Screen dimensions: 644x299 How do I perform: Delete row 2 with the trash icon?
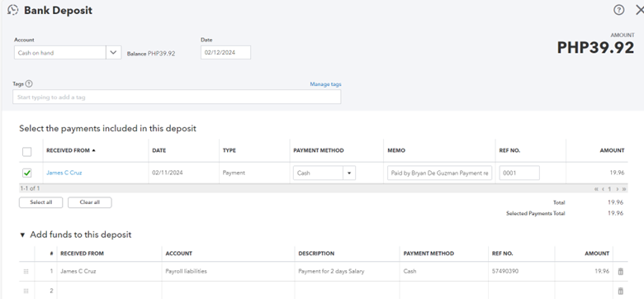click(x=621, y=291)
